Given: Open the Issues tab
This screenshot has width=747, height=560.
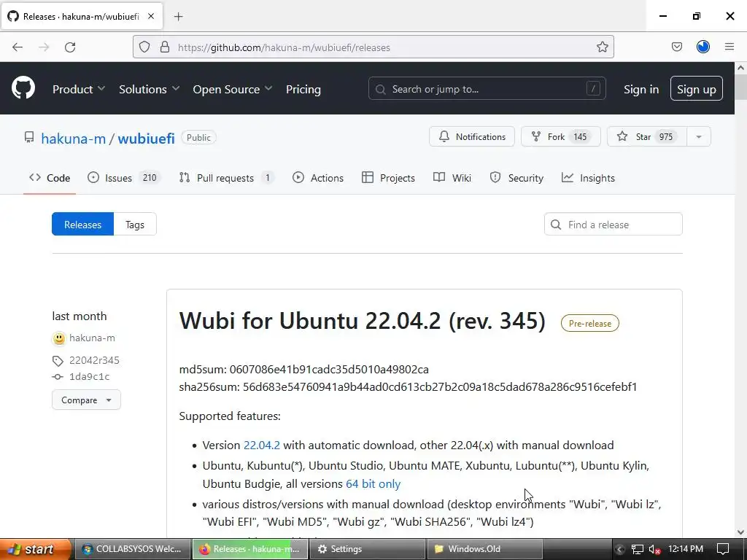Looking at the screenshot, I should point(124,178).
